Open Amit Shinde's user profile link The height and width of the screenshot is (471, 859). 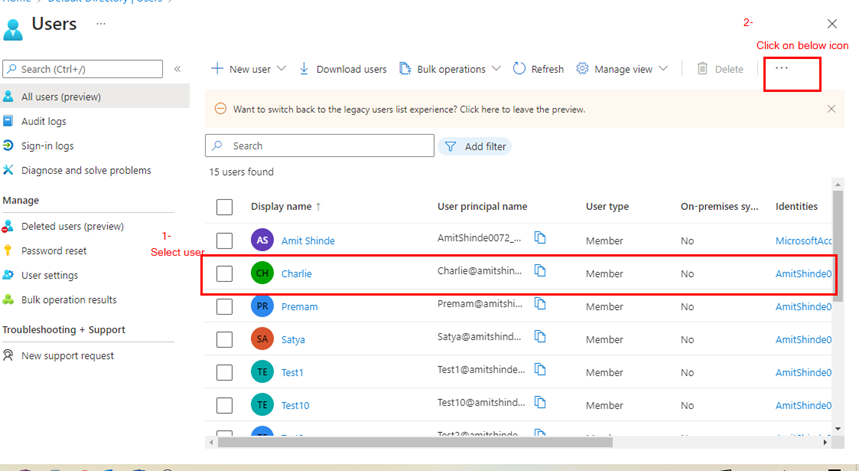[x=308, y=240]
